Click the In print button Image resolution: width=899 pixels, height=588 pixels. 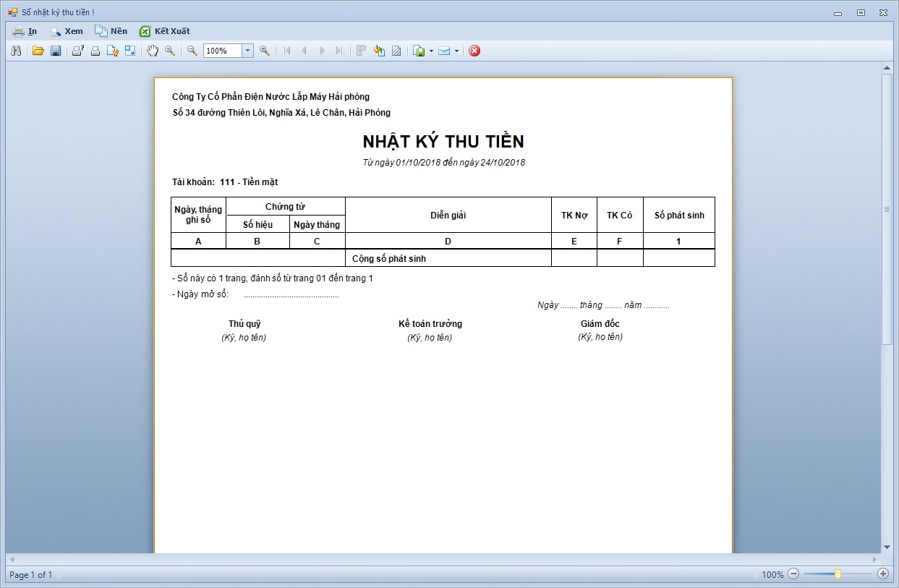click(x=25, y=31)
